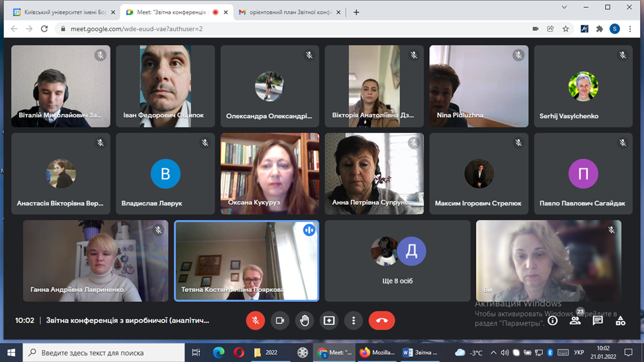Toggle the camera button in Meet controls
644x362 pixels.
(280, 320)
